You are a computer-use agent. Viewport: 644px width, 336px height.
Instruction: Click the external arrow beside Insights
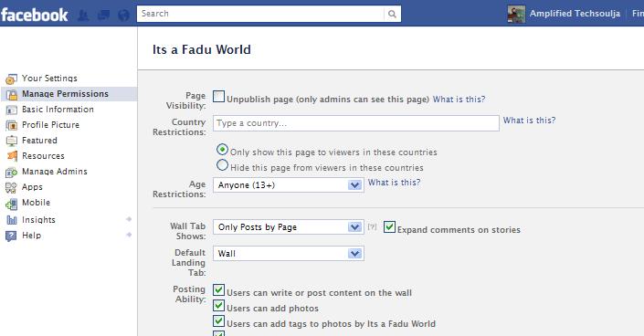pos(129,219)
